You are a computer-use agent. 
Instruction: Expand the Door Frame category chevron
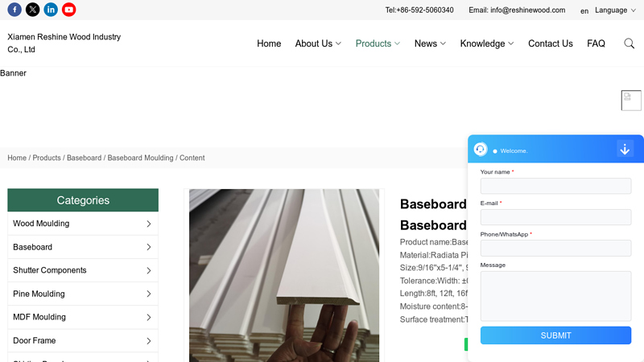click(149, 340)
